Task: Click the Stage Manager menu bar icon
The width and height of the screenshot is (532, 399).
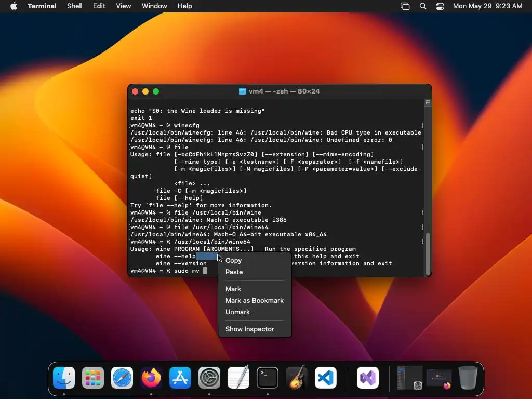Action: pyautogui.click(x=405, y=6)
